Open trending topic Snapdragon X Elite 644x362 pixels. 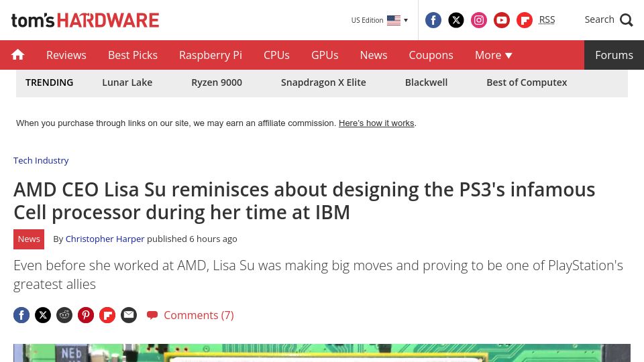coord(323,82)
